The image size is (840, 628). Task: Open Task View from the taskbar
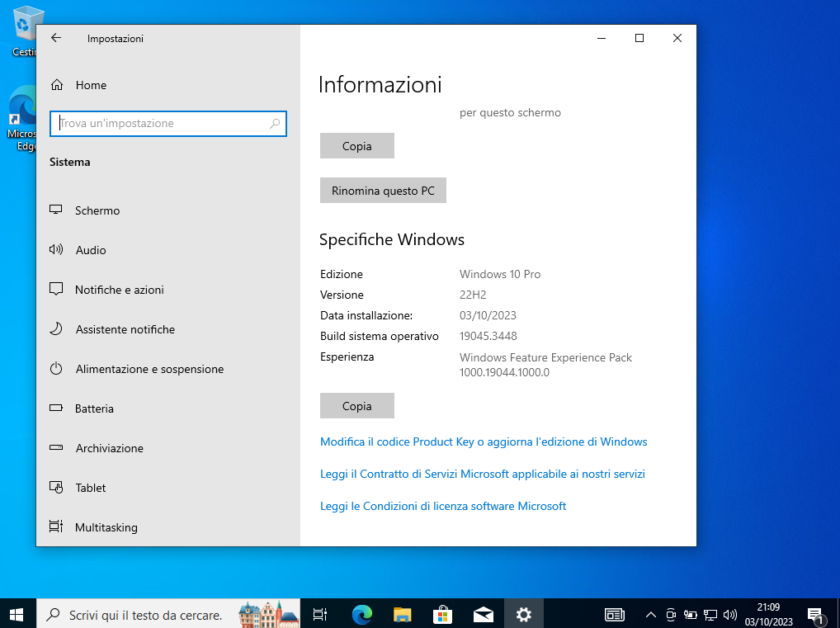(x=320, y=615)
